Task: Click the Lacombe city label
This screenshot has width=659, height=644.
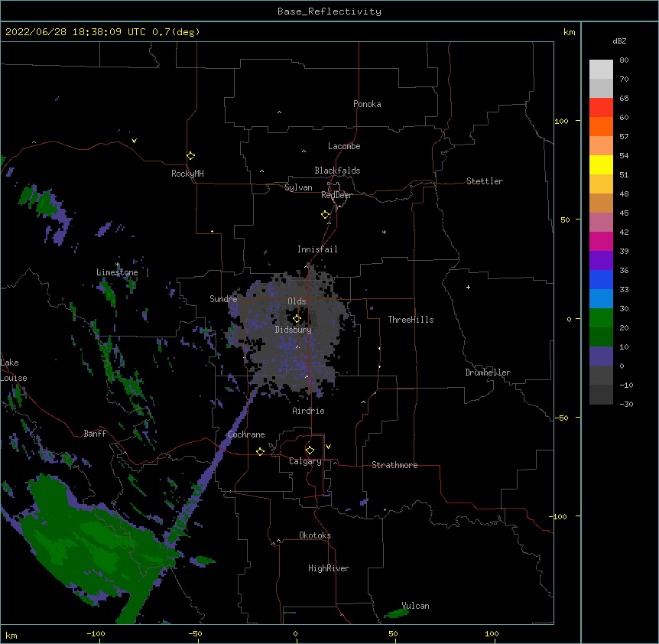Action: (344, 146)
